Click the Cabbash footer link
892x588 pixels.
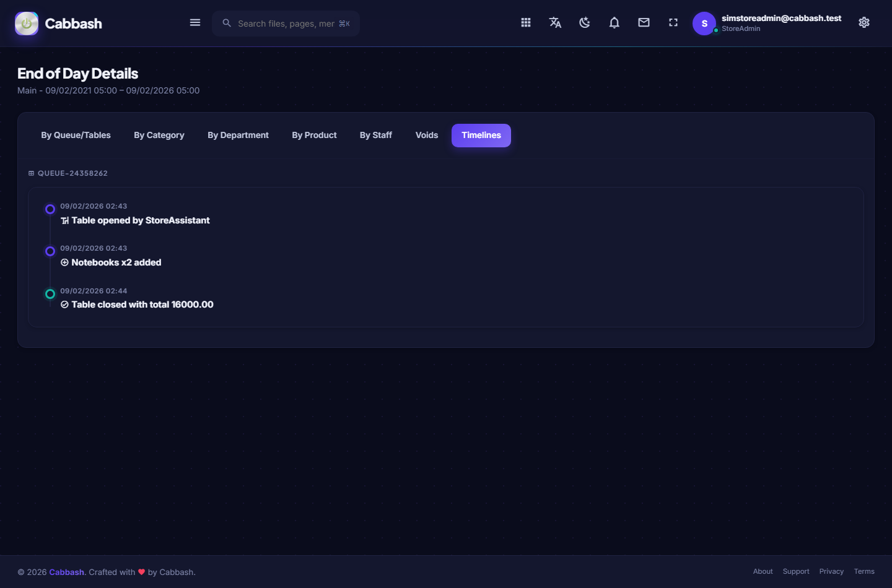pos(66,572)
